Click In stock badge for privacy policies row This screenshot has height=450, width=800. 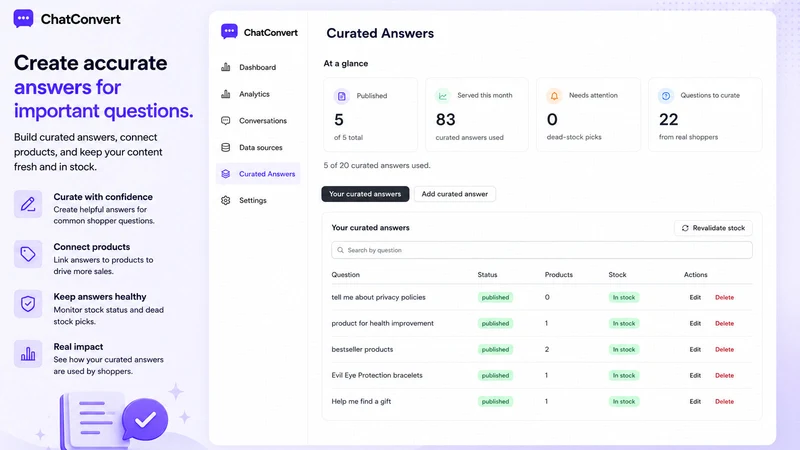pyautogui.click(x=623, y=297)
